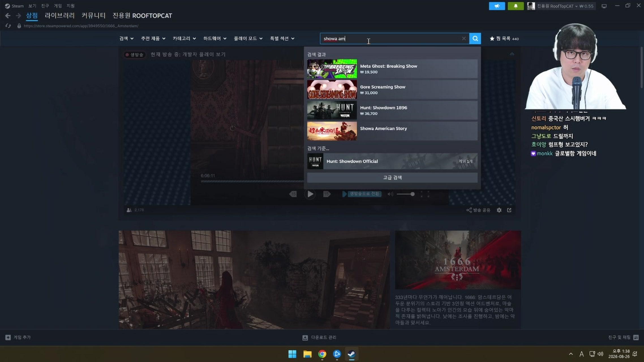The width and height of the screenshot is (644, 362).
Task: Click the broadcast volume slider
Action: point(405,194)
